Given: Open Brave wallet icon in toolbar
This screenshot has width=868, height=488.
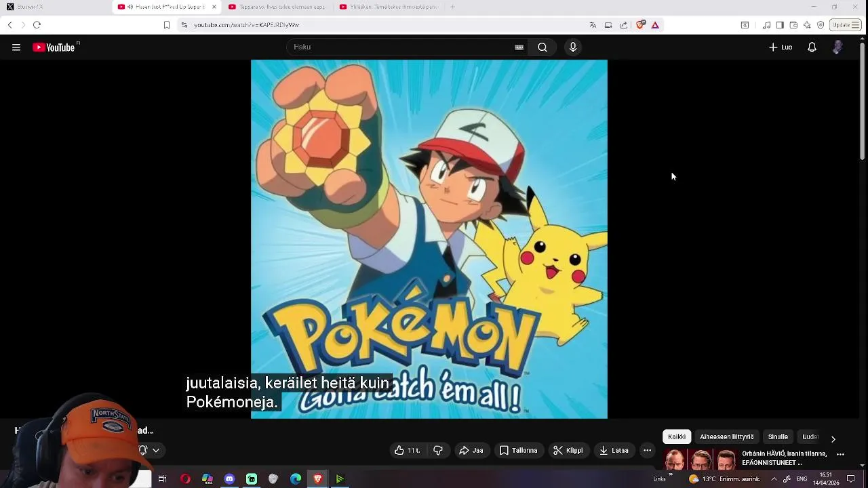Looking at the screenshot, I should click(x=793, y=25).
